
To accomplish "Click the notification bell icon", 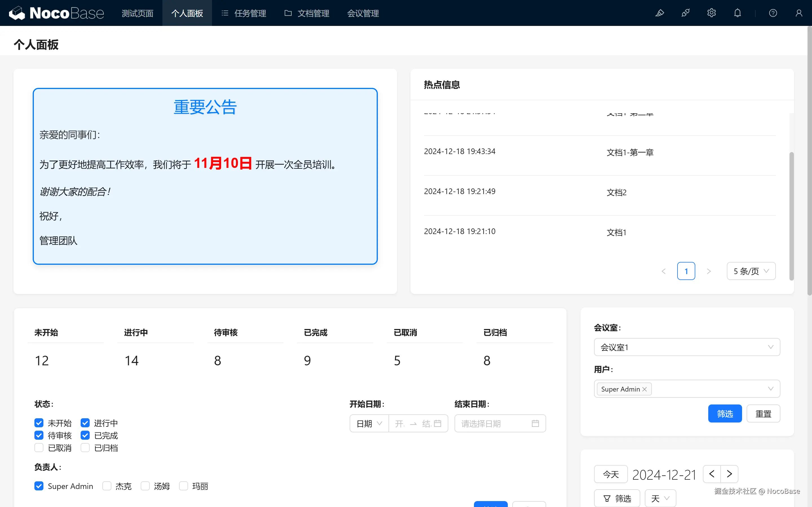I will (x=737, y=13).
